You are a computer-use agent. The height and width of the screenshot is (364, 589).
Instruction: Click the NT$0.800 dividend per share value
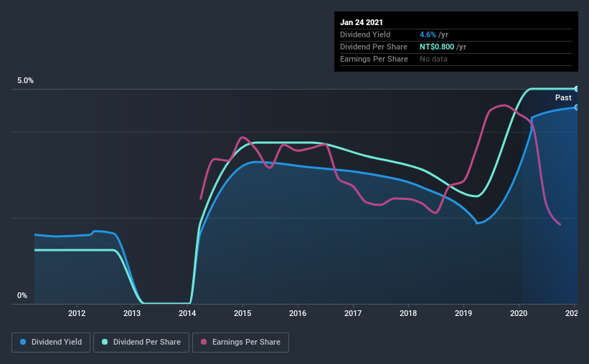click(x=437, y=47)
